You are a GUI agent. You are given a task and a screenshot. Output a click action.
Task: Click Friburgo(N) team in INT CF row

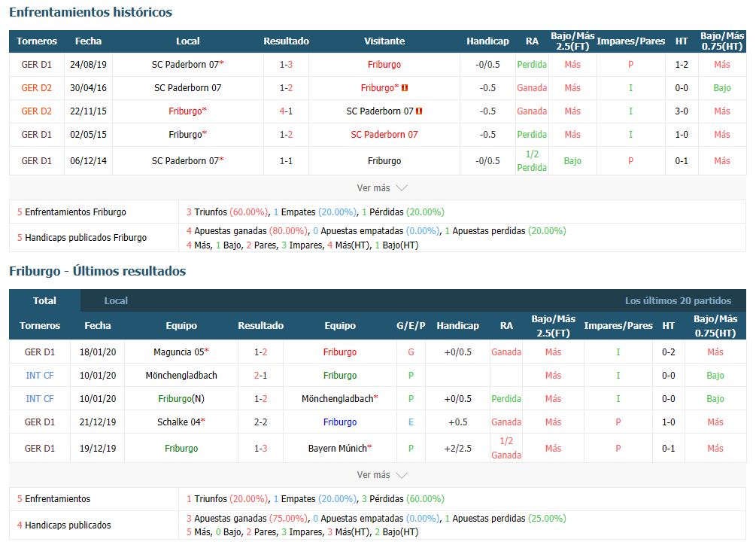(181, 399)
